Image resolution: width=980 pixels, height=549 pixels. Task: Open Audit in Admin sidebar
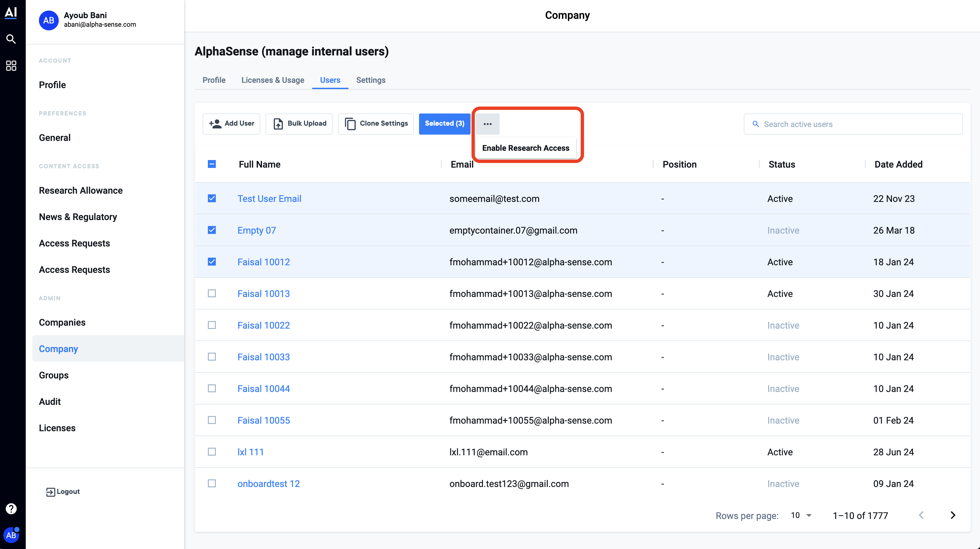click(49, 402)
